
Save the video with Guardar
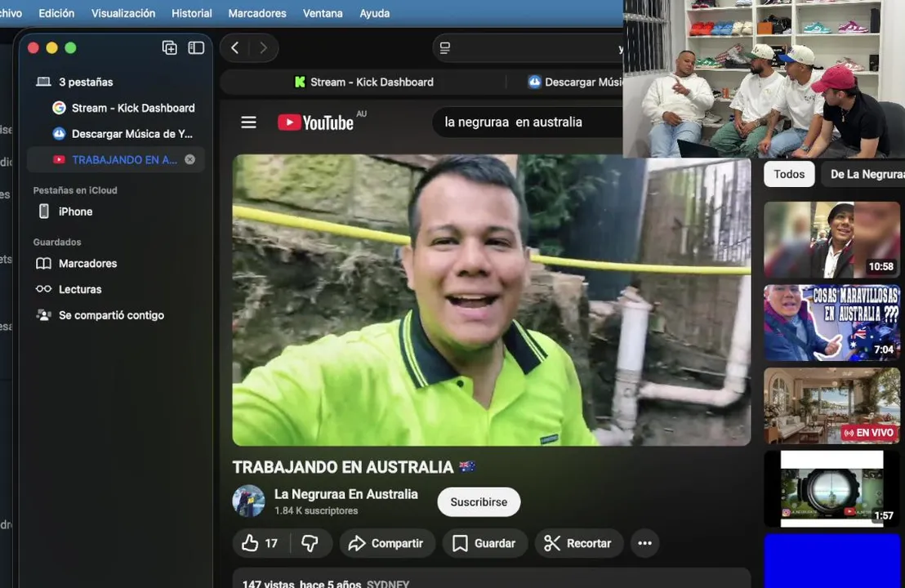click(x=485, y=543)
